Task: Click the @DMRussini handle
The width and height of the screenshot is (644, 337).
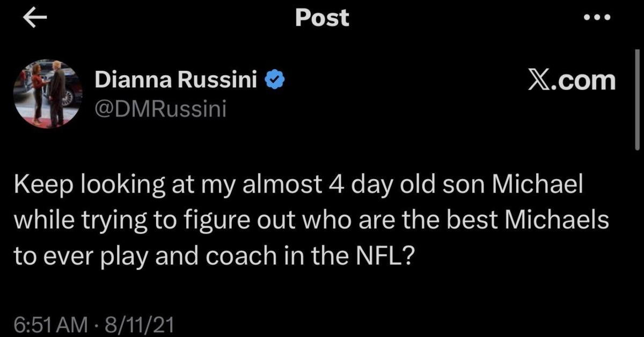Action: (x=160, y=107)
